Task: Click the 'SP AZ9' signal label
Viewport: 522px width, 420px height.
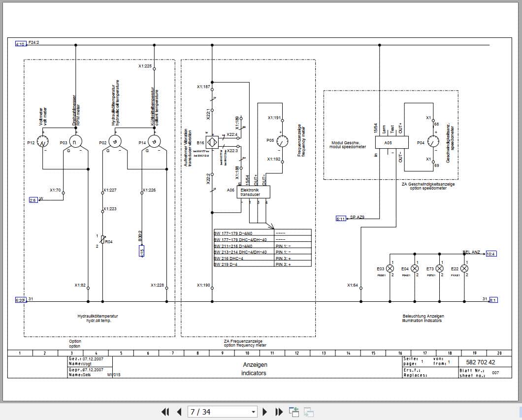Action: click(x=357, y=217)
